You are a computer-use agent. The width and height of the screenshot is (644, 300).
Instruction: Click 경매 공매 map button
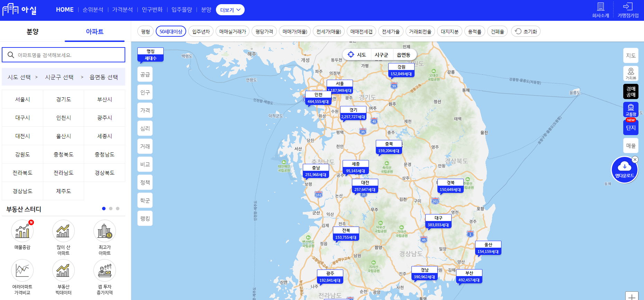point(631,91)
